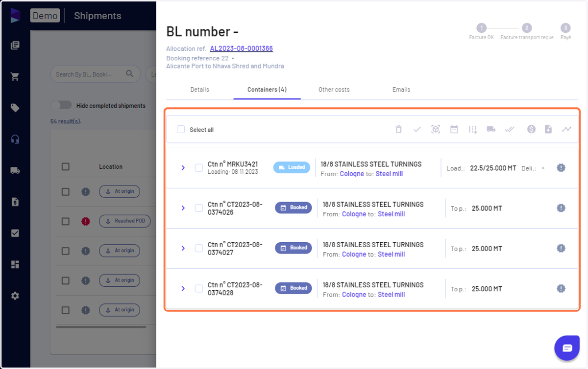Image resolution: width=588 pixels, height=369 pixels.
Task: Click the 22.5/25.000 MT load value
Action: pyautogui.click(x=493, y=168)
